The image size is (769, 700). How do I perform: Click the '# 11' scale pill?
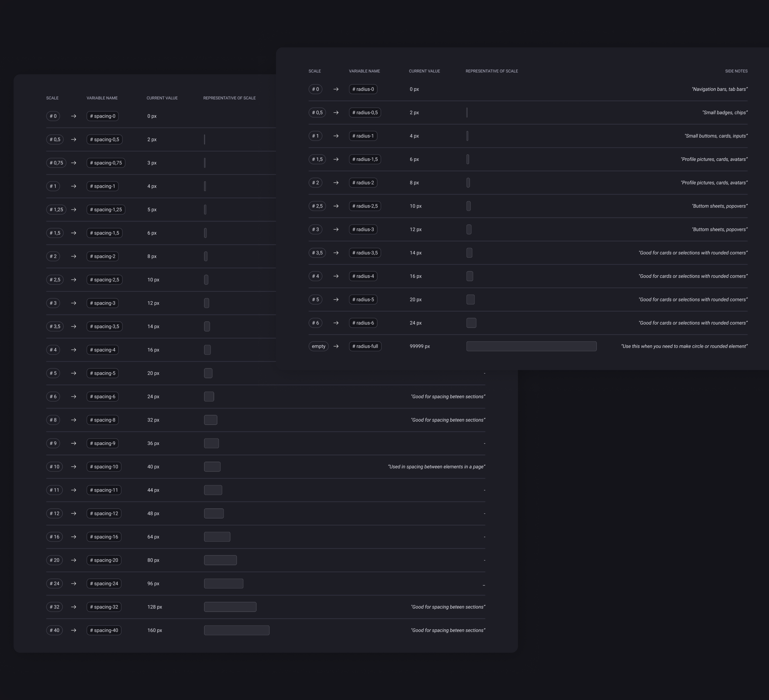click(54, 490)
